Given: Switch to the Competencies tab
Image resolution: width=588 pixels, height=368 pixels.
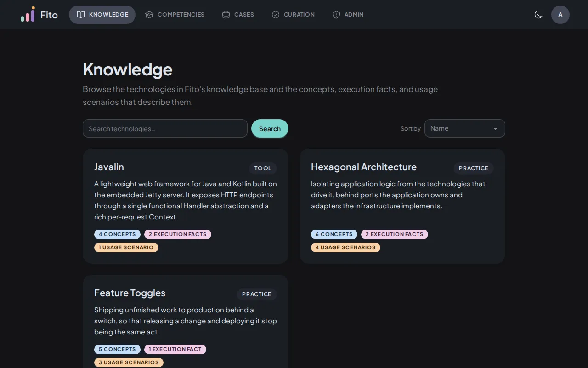Looking at the screenshot, I should (x=175, y=15).
